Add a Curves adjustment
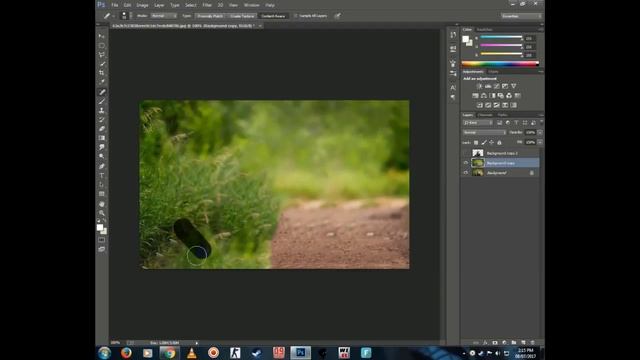The width and height of the screenshot is (640, 360). pos(497,86)
